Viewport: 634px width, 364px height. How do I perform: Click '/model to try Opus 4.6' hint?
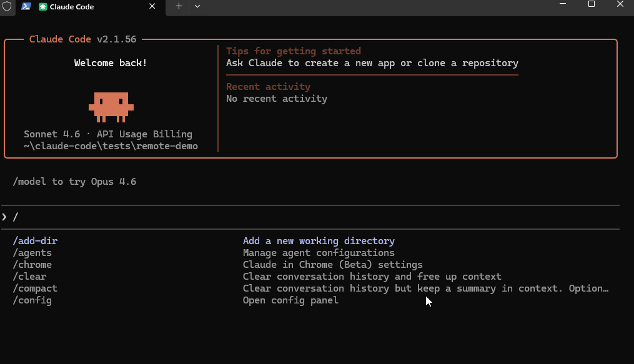(74, 182)
